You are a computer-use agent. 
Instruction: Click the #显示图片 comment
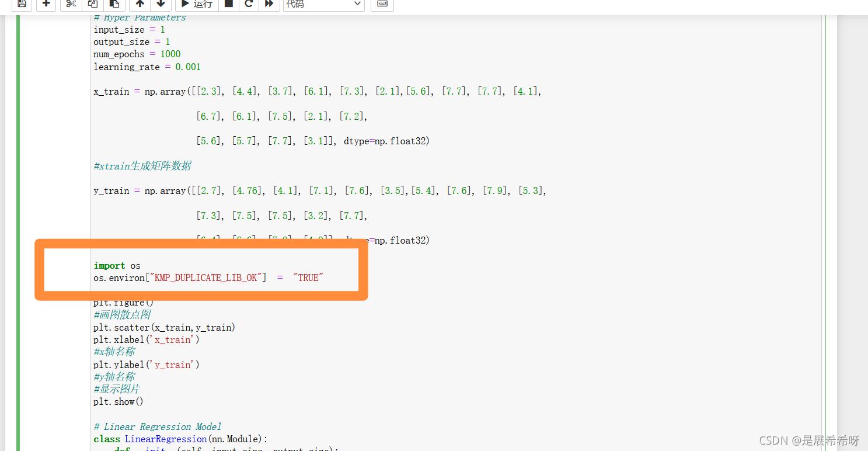[x=117, y=389]
